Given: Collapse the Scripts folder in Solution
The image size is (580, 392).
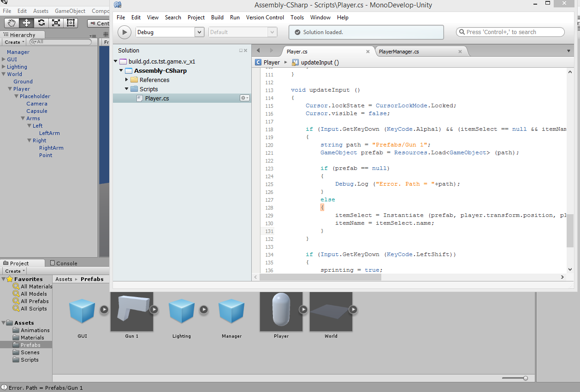Looking at the screenshot, I should tap(127, 89).
